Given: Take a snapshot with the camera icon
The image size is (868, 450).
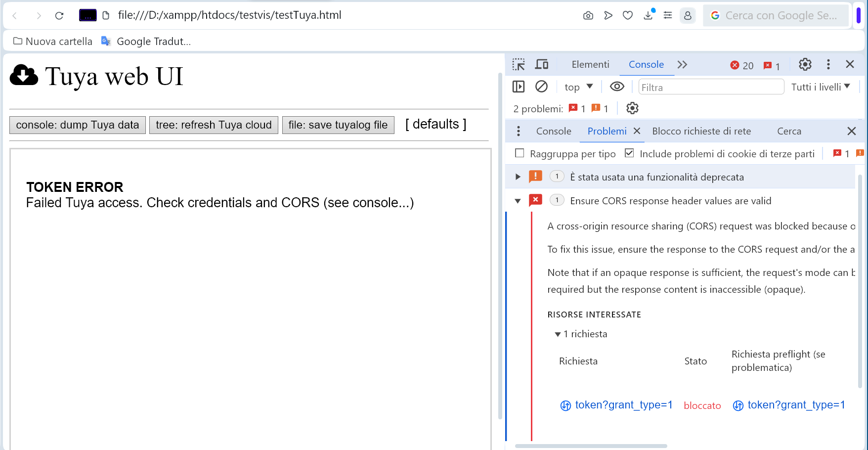Looking at the screenshot, I should 588,16.
